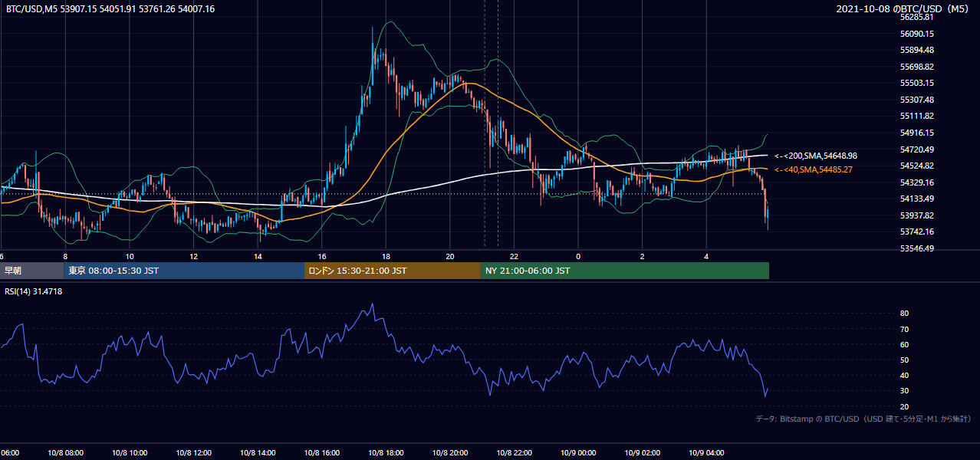Click the hour 8 tick under price chart

(65, 256)
